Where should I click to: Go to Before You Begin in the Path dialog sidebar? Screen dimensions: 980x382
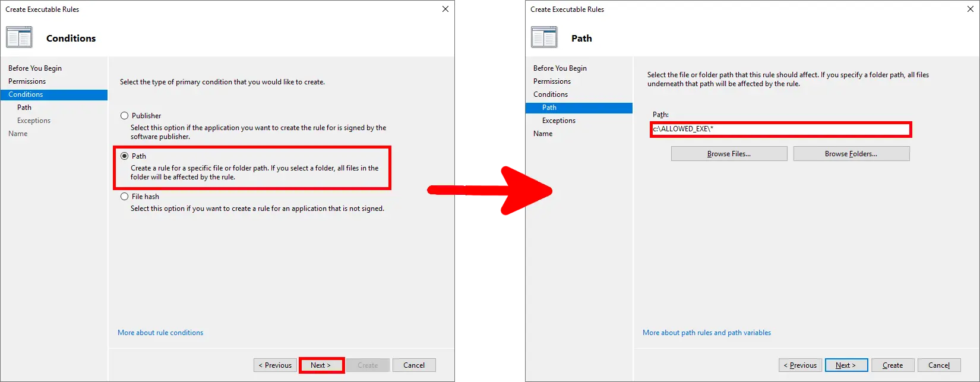pos(559,68)
